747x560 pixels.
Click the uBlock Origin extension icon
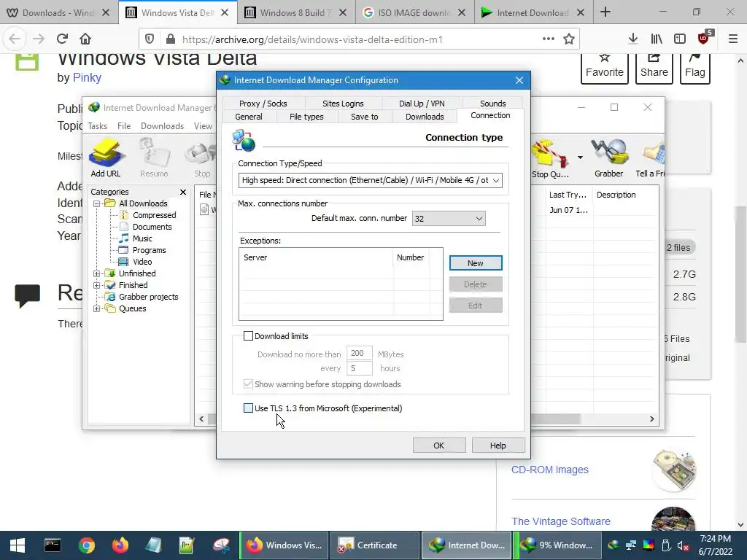[704, 38]
